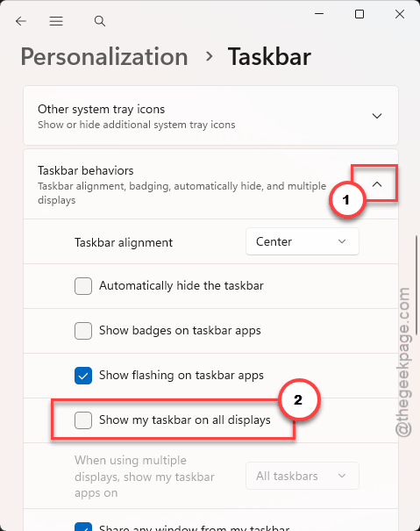Click the Taskbar behaviors header text

click(86, 170)
